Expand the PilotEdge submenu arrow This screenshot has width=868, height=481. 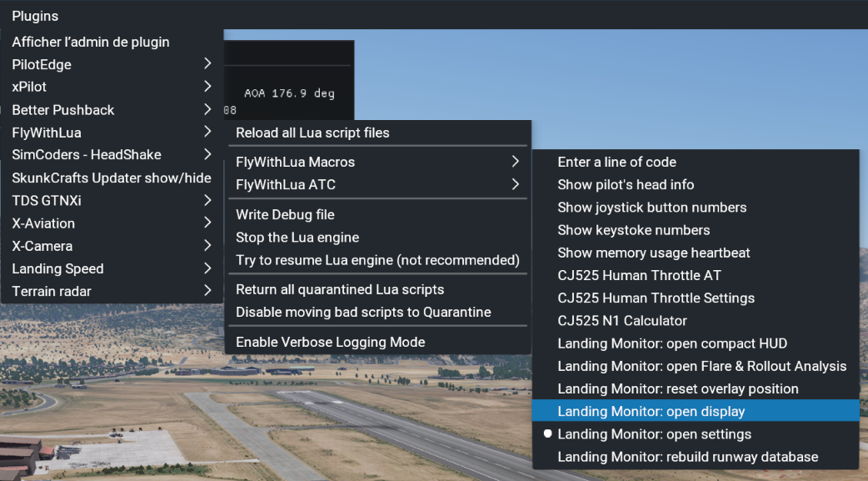[207, 63]
